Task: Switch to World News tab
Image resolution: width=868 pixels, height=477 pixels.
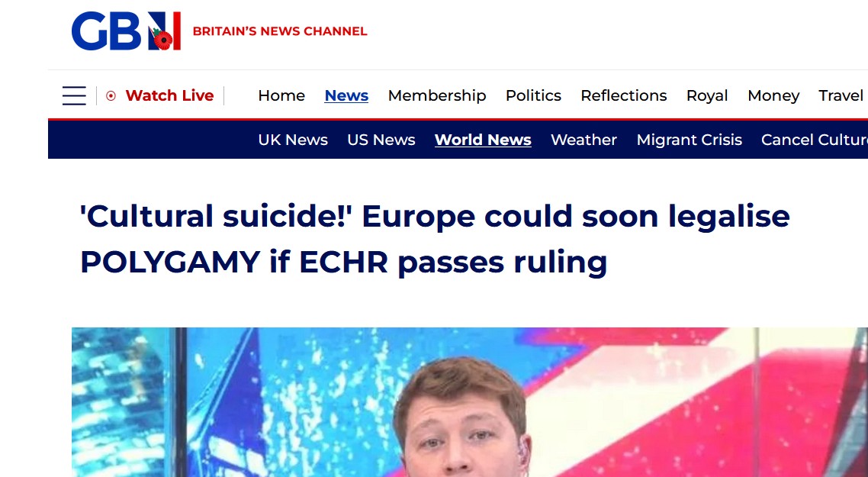Action: (x=484, y=140)
